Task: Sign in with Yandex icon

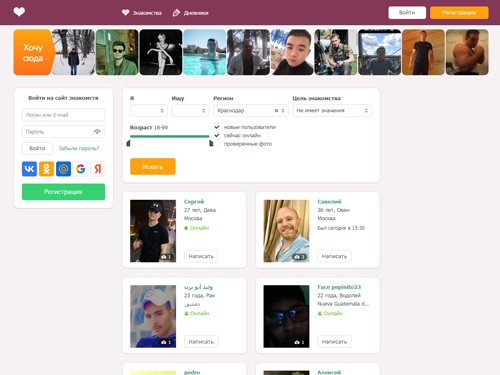Action: [x=98, y=169]
